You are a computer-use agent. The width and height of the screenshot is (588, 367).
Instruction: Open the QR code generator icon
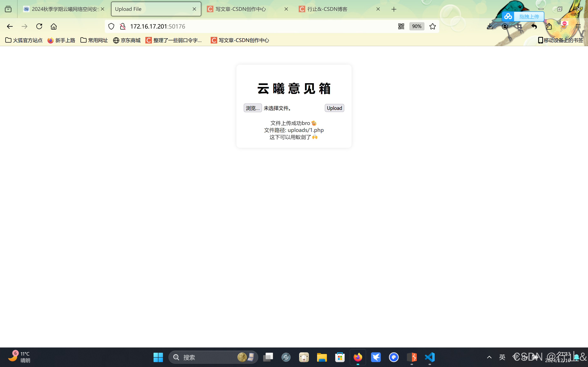coord(401,27)
